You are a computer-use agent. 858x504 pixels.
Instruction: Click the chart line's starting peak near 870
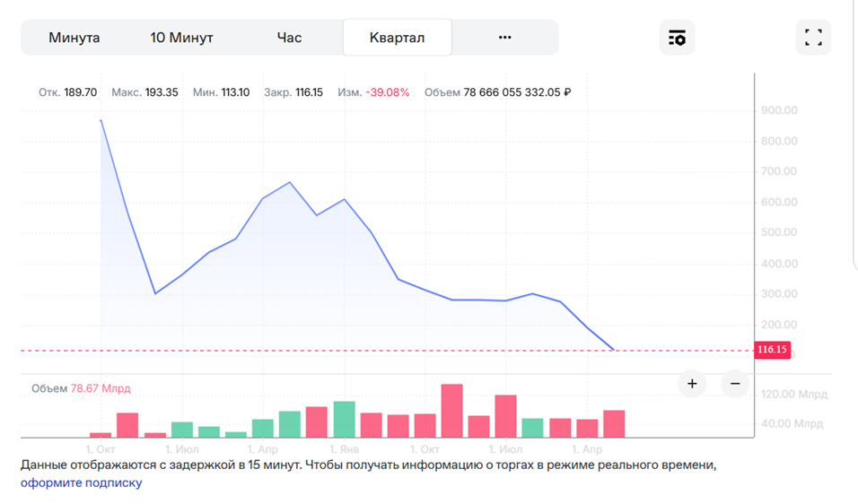point(101,121)
